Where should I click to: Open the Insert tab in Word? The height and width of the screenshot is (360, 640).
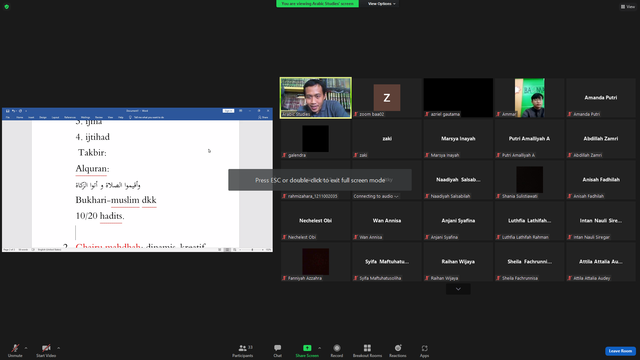pos(31,117)
